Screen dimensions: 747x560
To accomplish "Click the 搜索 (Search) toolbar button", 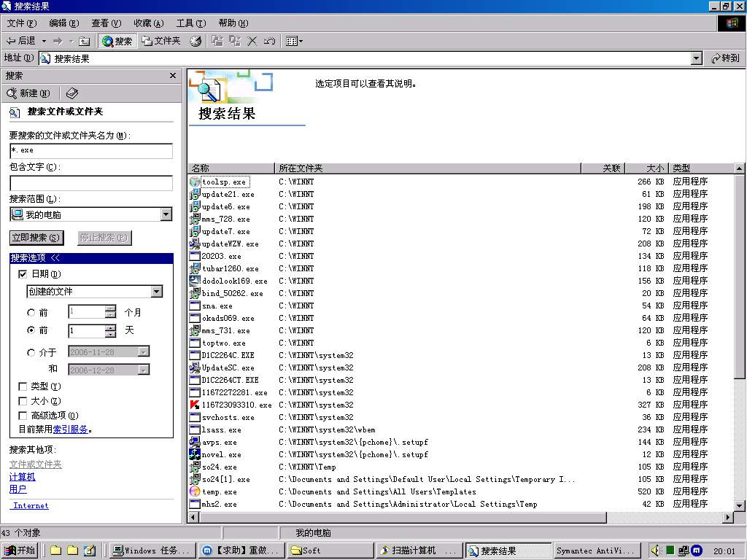I will [x=117, y=41].
